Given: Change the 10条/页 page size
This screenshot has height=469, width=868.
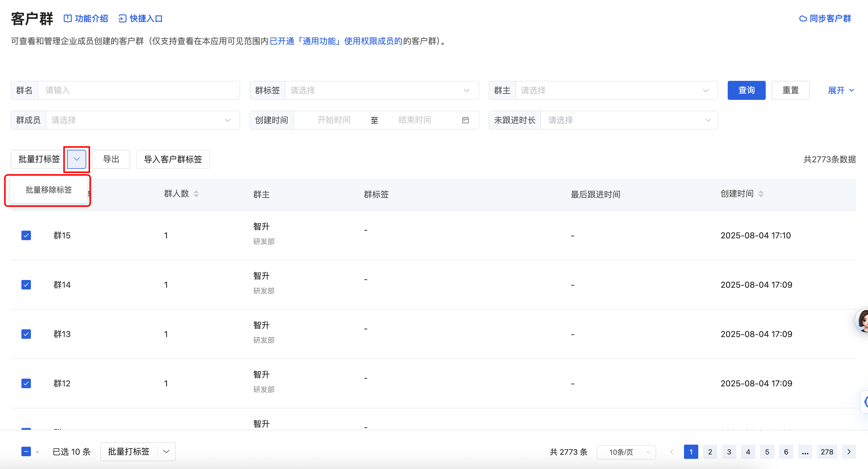Looking at the screenshot, I should pyautogui.click(x=626, y=452).
